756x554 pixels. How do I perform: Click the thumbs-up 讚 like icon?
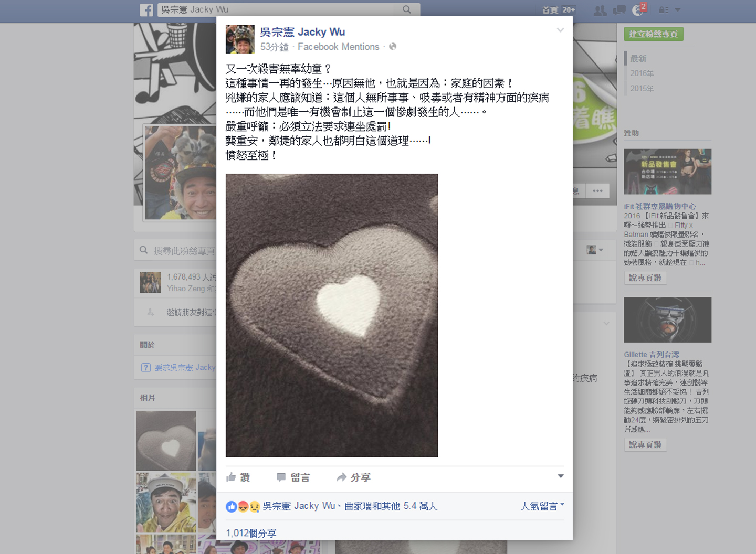point(231,477)
